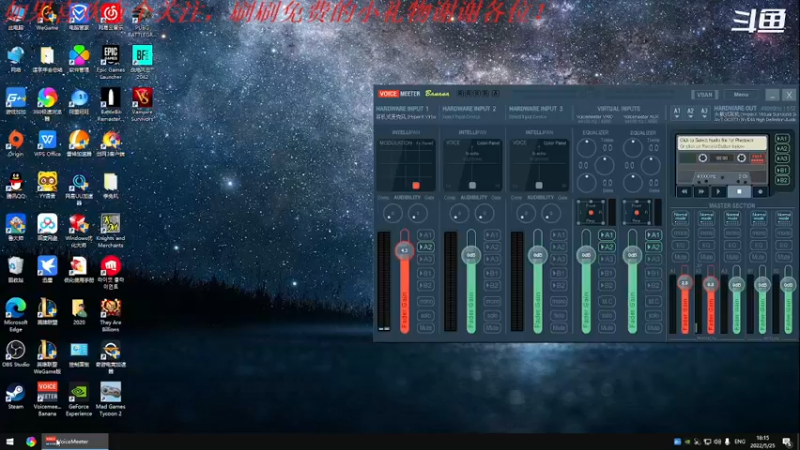Click the Windows Start button
This screenshot has height=450, width=800.
click(10, 441)
